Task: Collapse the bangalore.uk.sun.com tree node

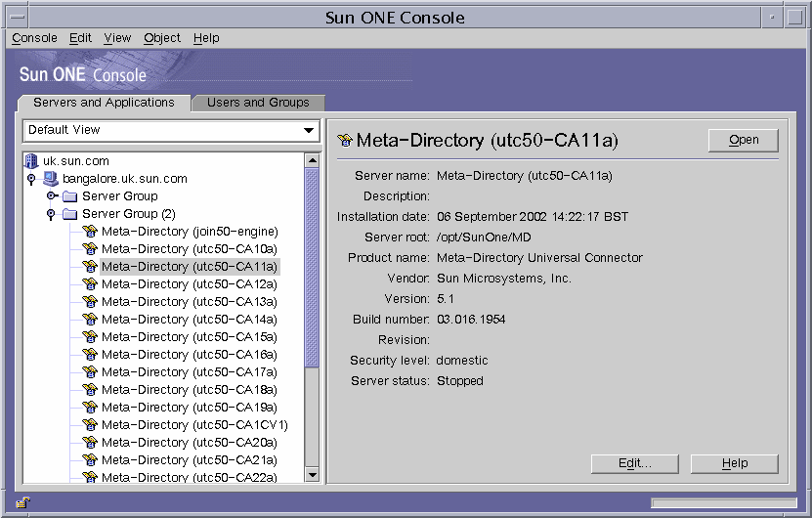Action: (31, 179)
